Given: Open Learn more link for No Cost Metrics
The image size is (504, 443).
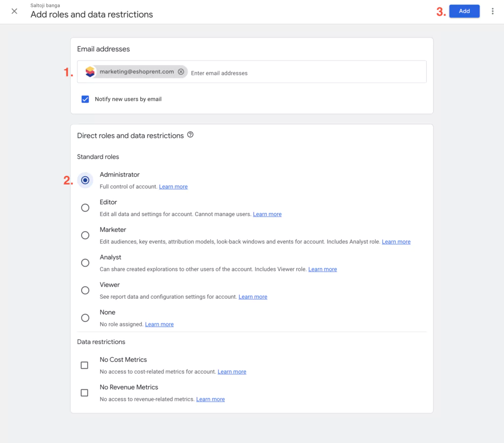Looking at the screenshot, I should [x=232, y=372].
